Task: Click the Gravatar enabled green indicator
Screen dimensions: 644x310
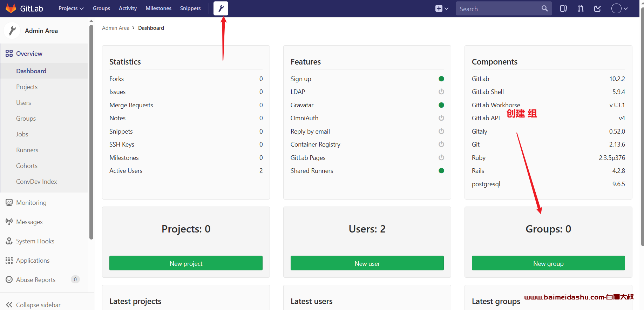Action: 441,105
